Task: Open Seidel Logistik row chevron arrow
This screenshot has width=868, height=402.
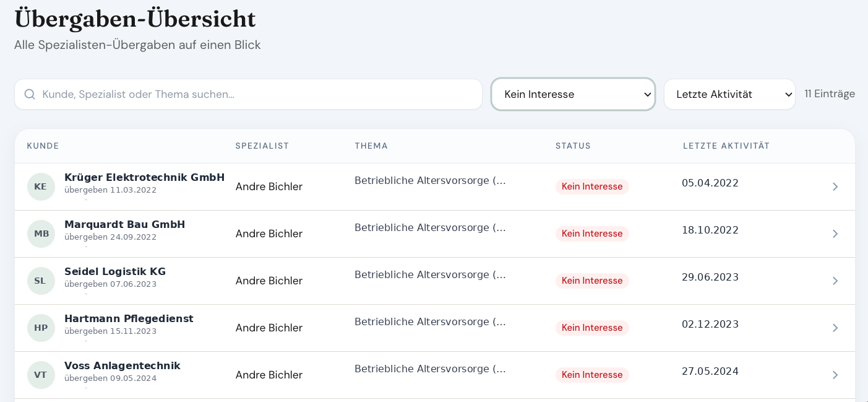Action: point(835,281)
